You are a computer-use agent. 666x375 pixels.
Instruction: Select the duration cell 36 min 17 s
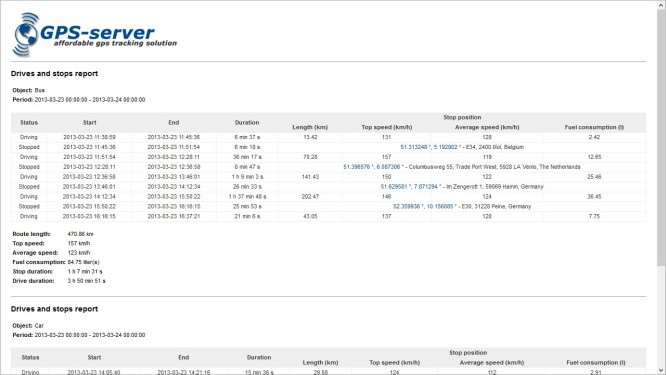tap(247, 157)
